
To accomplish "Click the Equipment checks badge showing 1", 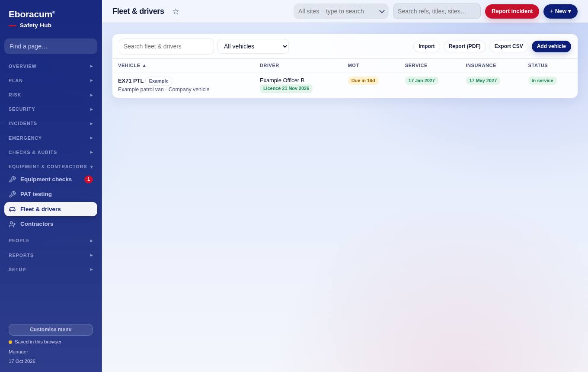I will point(89,180).
